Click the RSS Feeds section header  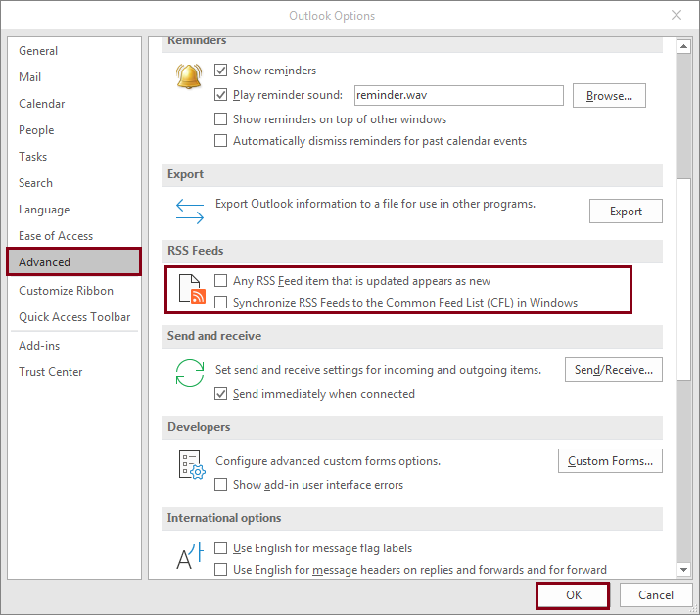tap(195, 251)
